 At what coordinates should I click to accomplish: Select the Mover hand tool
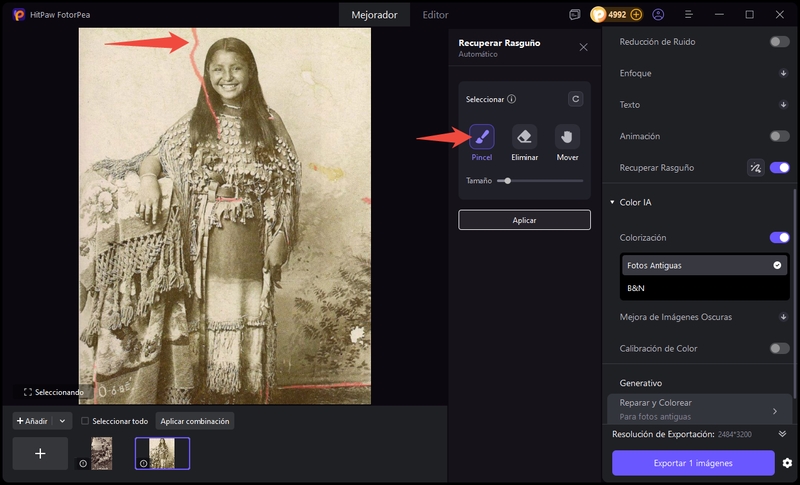(x=567, y=137)
